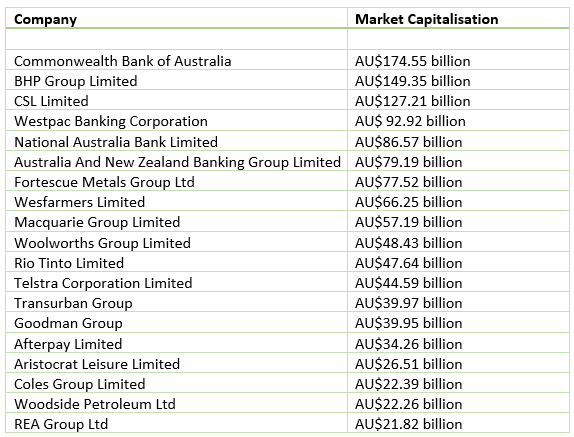Click the Company column header
Image resolution: width=574 pixels, height=437 pixels.
tap(176, 18)
